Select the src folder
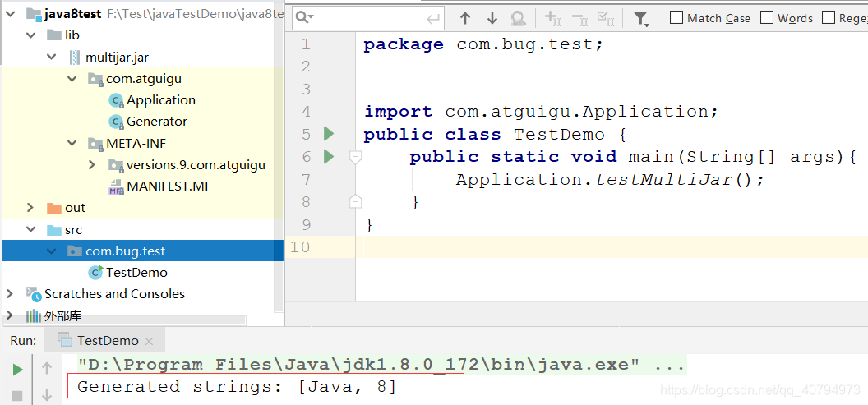The image size is (868, 405). point(73,230)
